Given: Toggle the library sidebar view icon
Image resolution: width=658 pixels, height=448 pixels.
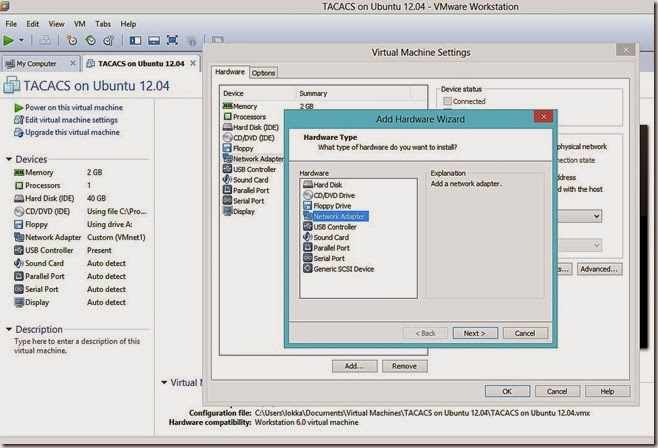Looking at the screenshot, I should click(135, 41).
